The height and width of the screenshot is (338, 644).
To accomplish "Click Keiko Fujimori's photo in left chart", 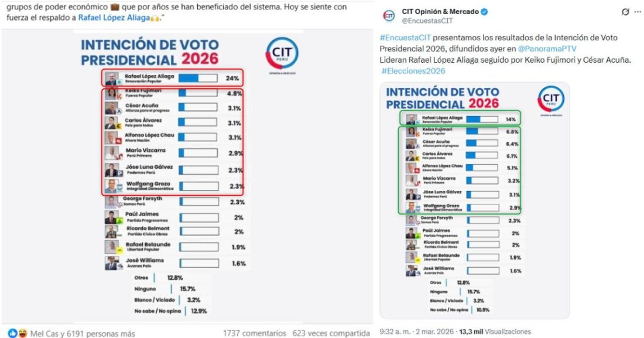I will 110,94.
